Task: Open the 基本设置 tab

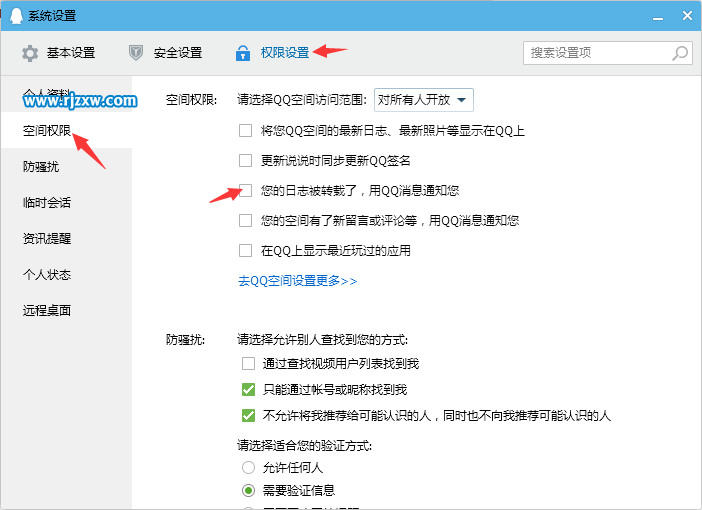Action: [x=59, y=53]
